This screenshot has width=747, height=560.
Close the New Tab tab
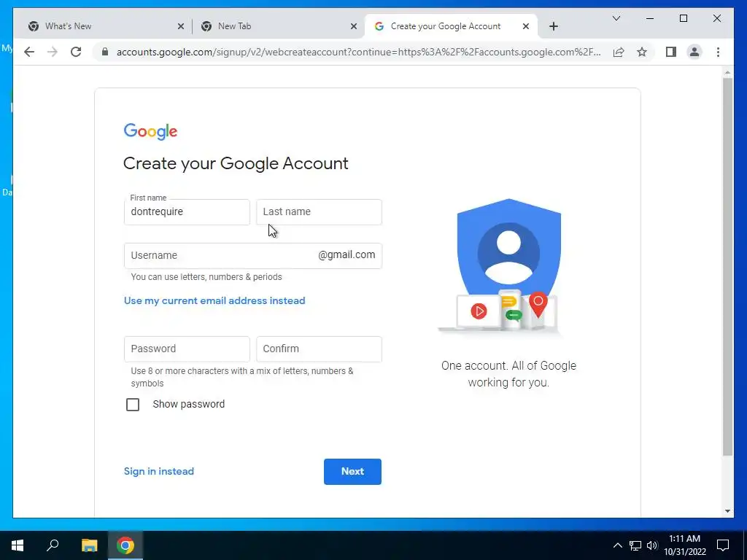click(354, 26)
